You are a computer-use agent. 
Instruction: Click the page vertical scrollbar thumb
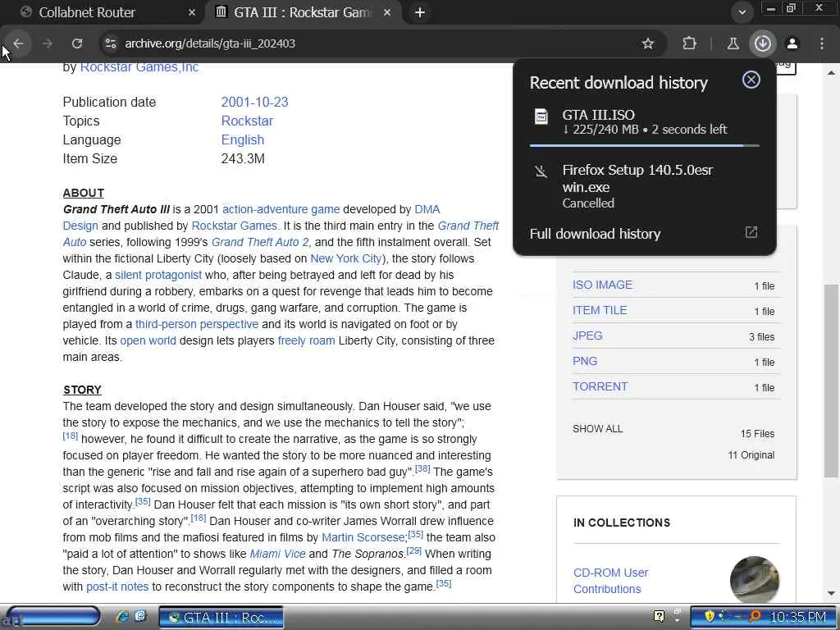click(831, 381)
